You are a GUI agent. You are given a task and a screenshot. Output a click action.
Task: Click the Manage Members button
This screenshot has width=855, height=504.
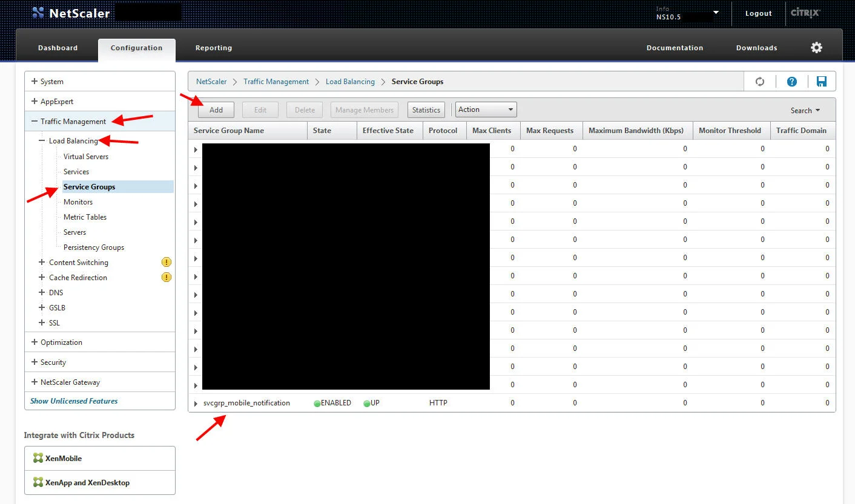click(x=365, y=110)
